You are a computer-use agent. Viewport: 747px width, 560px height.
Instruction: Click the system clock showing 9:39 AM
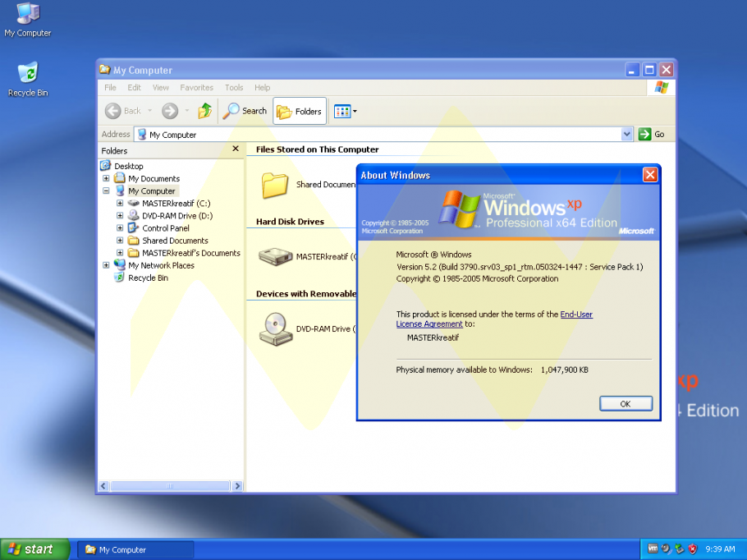tap(720, 549)
